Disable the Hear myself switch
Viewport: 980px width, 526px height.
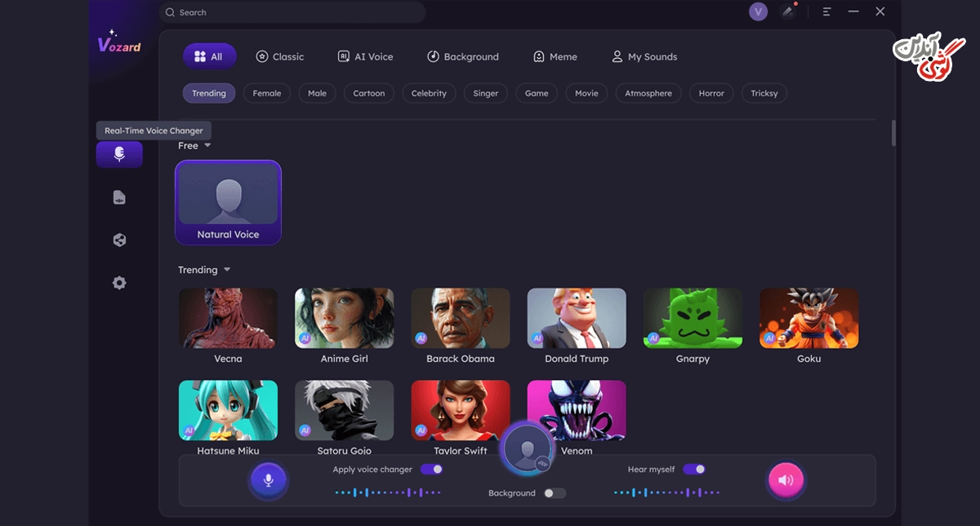694,470
